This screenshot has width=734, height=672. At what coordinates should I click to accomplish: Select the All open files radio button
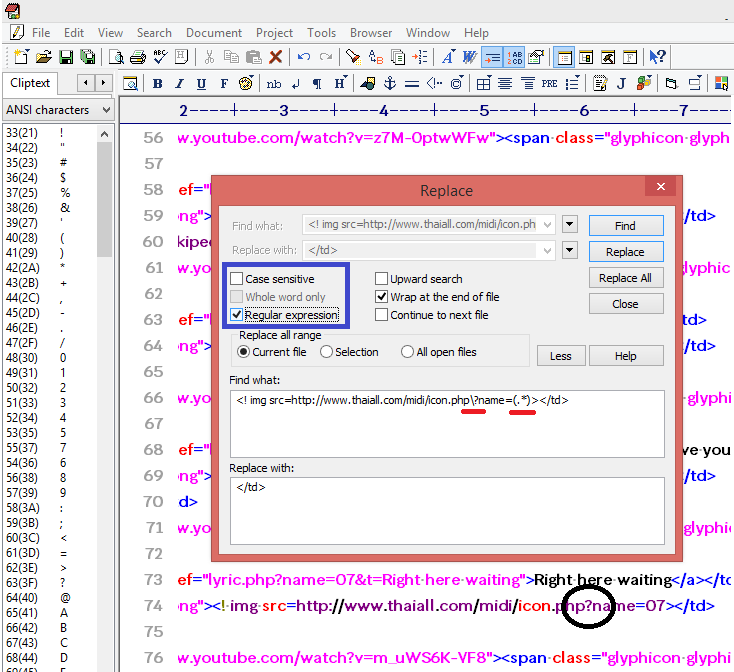coord(407,352)
